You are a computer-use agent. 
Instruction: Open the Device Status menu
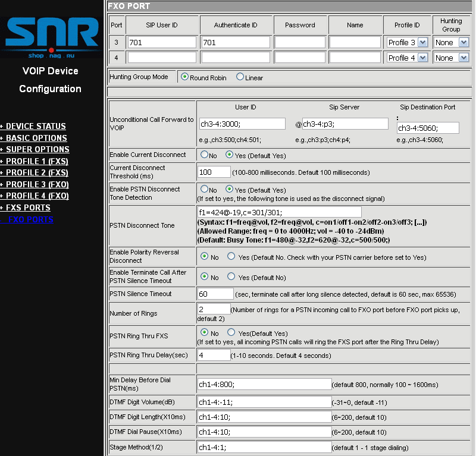tap(36, 126)
